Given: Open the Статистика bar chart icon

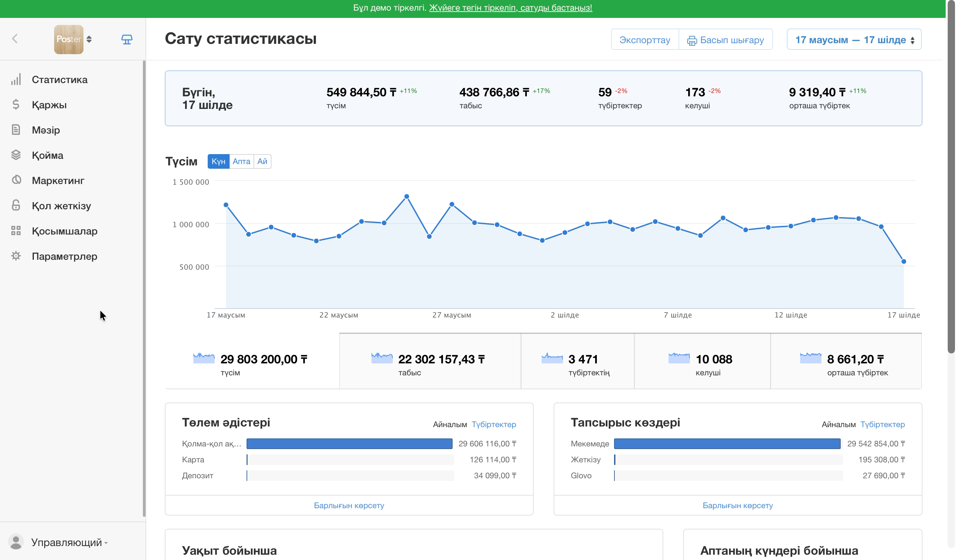Looking at the screenshot, I should click(x=16, y=79).
